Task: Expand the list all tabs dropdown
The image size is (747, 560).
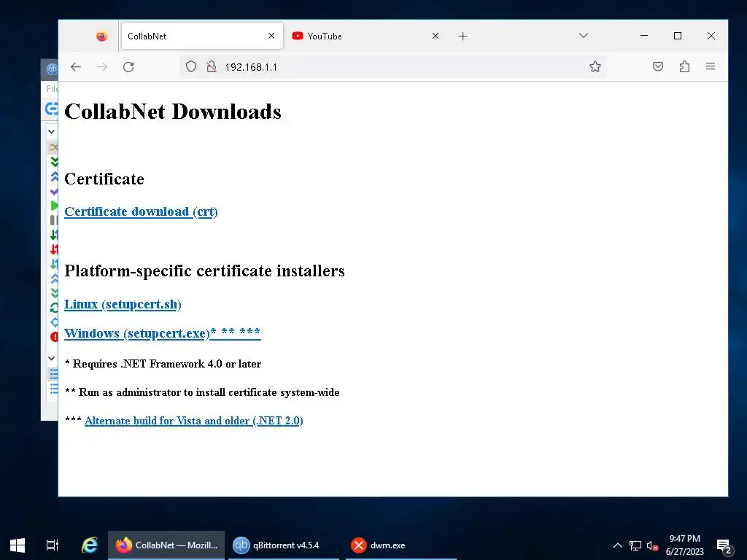Action: (x=583, y=36)
